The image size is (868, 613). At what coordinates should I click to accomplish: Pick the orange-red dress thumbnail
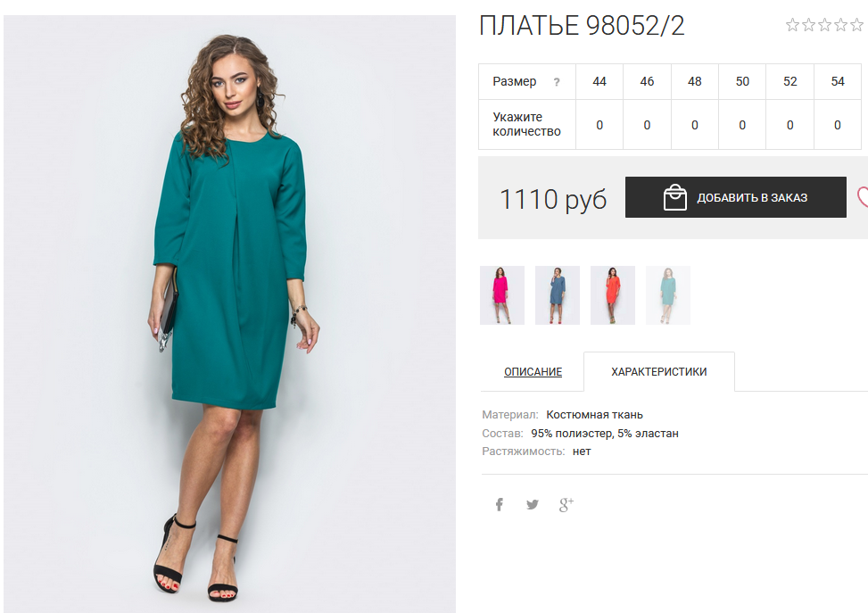[x=613, y=295]
